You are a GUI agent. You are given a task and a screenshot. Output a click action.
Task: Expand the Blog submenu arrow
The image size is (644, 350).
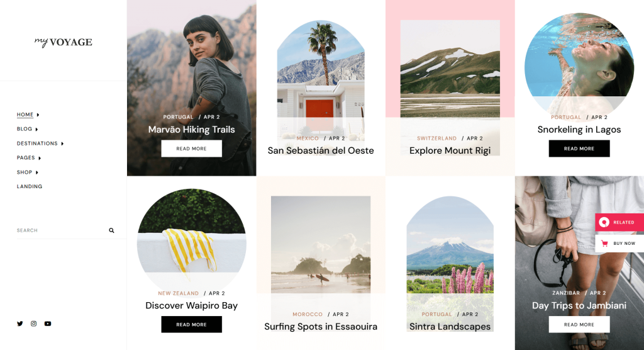click(36, 129)
